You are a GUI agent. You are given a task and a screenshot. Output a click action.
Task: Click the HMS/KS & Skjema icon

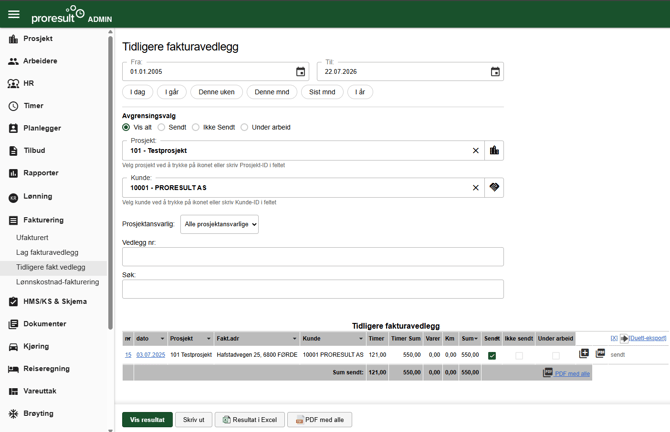coord(13,302)
